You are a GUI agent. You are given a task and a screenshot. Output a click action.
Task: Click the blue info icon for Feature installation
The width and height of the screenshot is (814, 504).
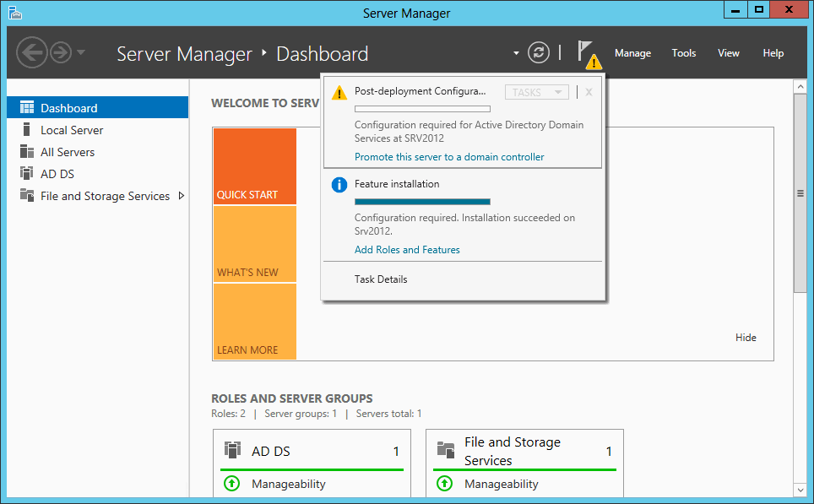[339, 185]
